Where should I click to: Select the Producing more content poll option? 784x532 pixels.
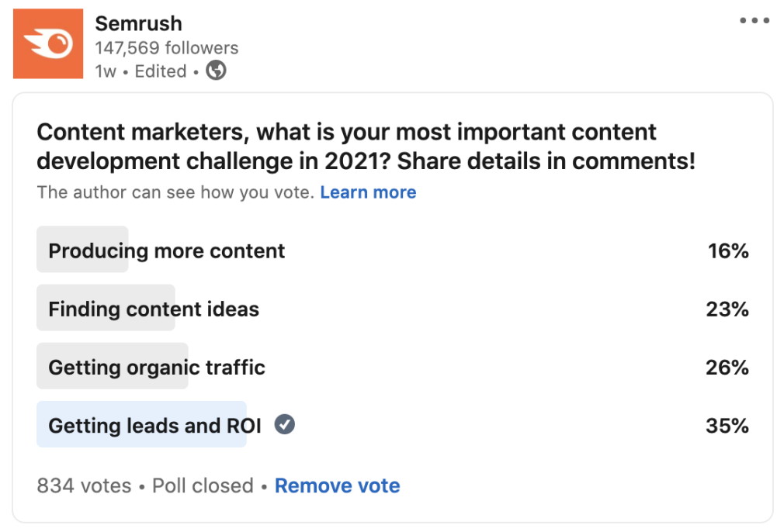pyautogui.click(x=167, y=250)
